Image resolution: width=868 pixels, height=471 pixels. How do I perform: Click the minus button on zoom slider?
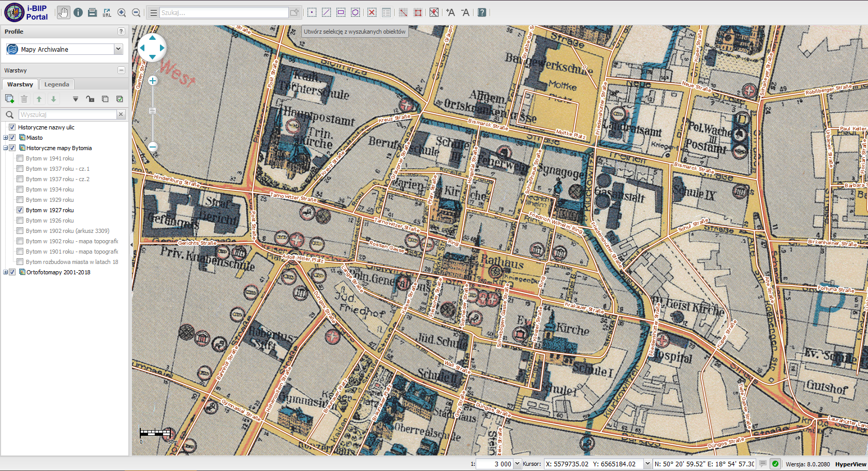[x=153, y=146]
